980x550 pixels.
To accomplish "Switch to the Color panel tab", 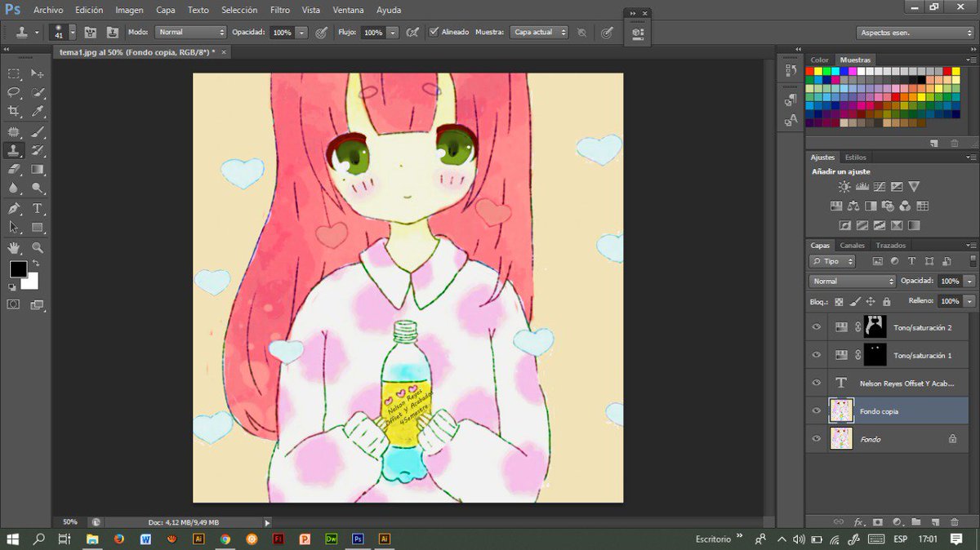I will pos(820,60).
